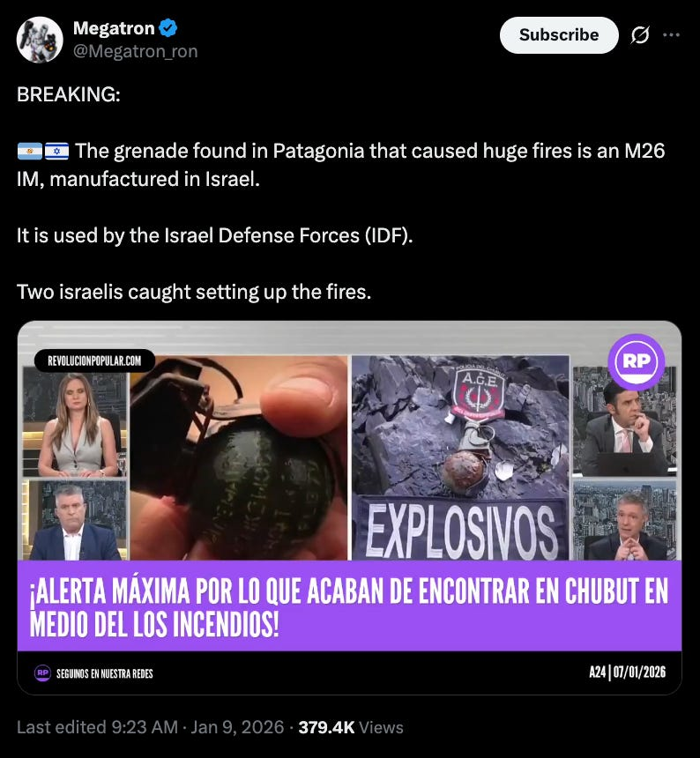Click the small RP icon beside Seguinos
700x758 pixels.
tap(42, 673)
